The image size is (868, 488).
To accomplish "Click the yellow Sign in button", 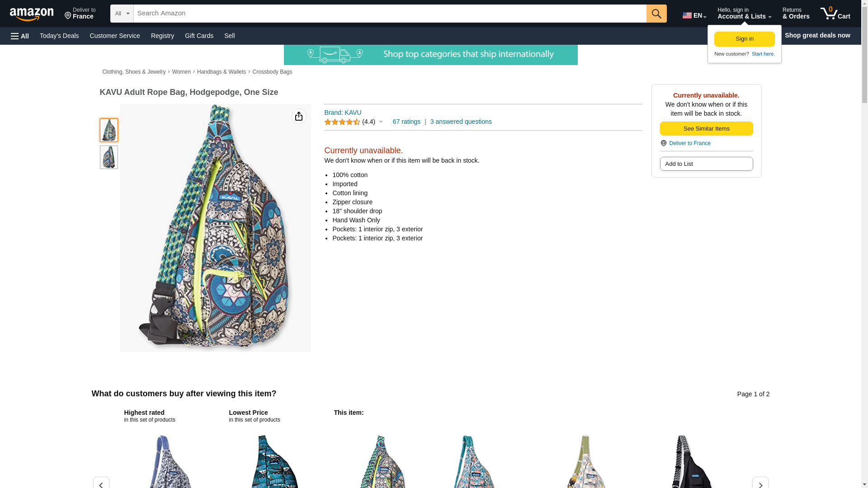I will click(744, 39).
